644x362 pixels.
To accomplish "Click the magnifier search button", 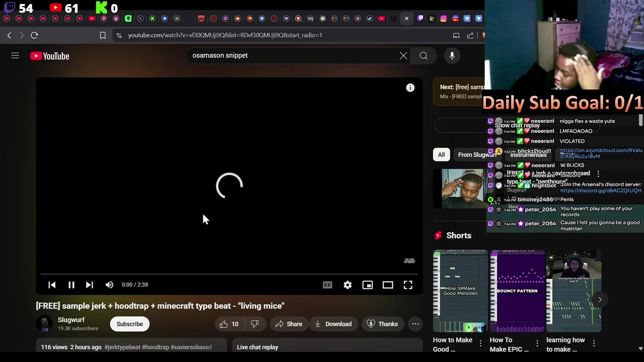I will click(x=424, y=56).
